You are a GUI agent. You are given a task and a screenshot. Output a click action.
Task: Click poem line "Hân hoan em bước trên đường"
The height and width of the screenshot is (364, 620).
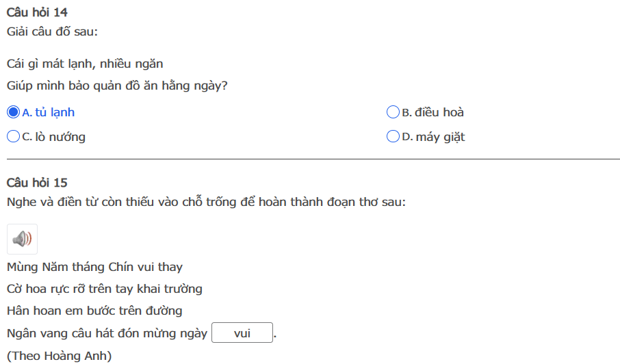[x=94, y=311]
